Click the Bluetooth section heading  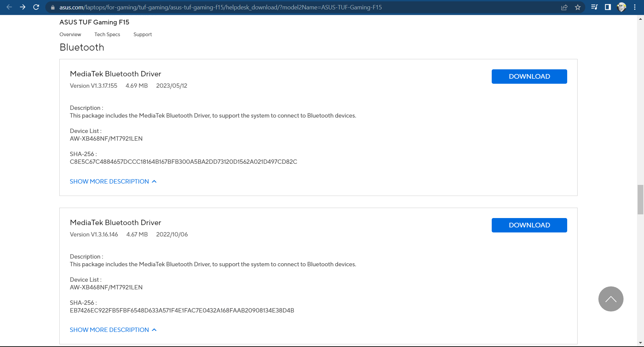(x=82, y=47)
